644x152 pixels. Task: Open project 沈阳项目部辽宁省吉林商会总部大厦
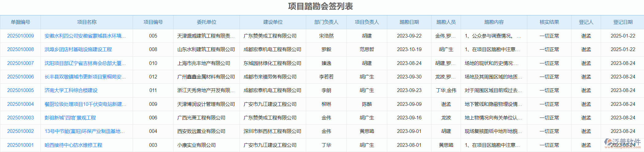(85, 63)
